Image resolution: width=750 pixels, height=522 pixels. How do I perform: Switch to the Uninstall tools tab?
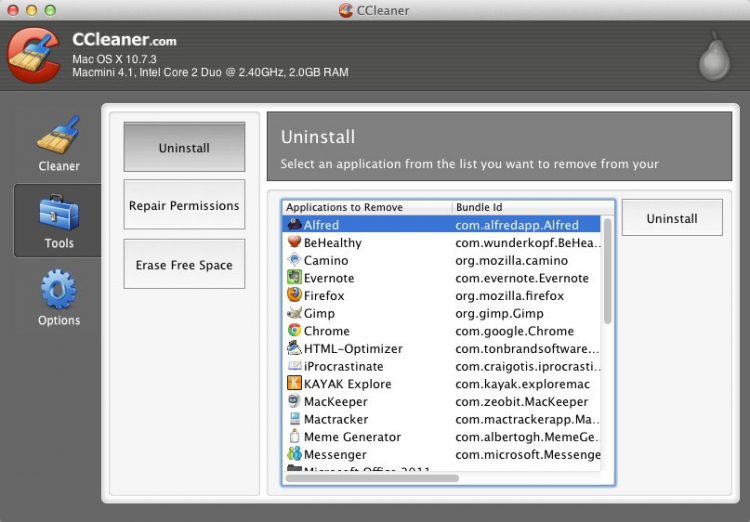point(184,148)
